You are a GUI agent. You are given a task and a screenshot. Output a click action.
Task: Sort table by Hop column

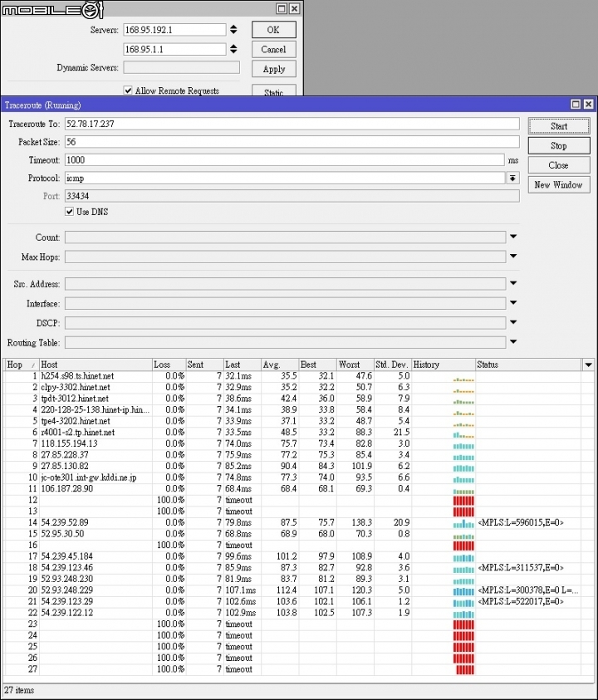pyautogui.click(x=21, y=365)
